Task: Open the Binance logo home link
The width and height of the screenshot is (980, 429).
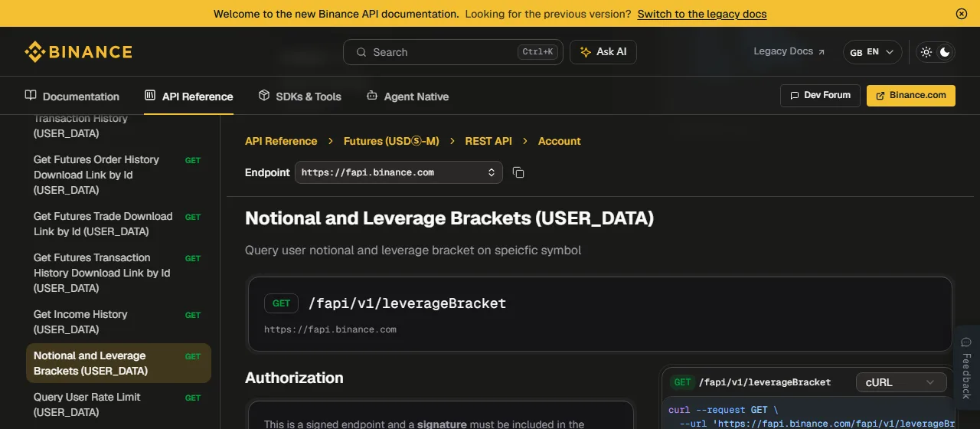Action: point(78,52)
